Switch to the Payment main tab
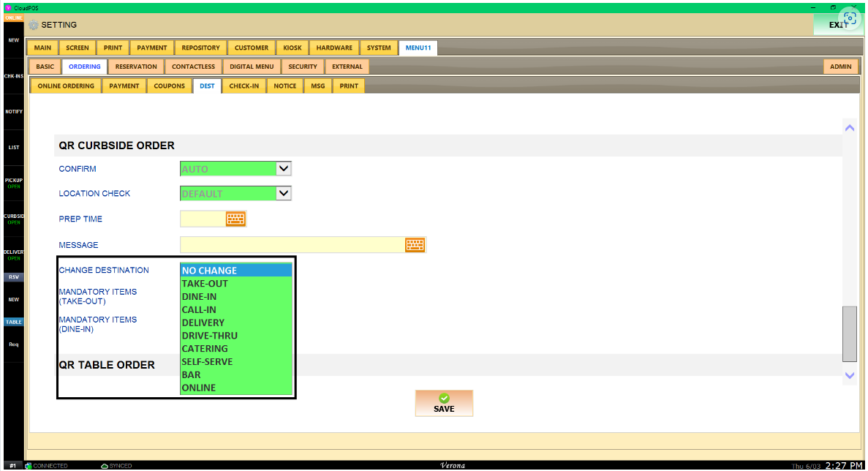This screenshot has width=868, height=471. 152,48
